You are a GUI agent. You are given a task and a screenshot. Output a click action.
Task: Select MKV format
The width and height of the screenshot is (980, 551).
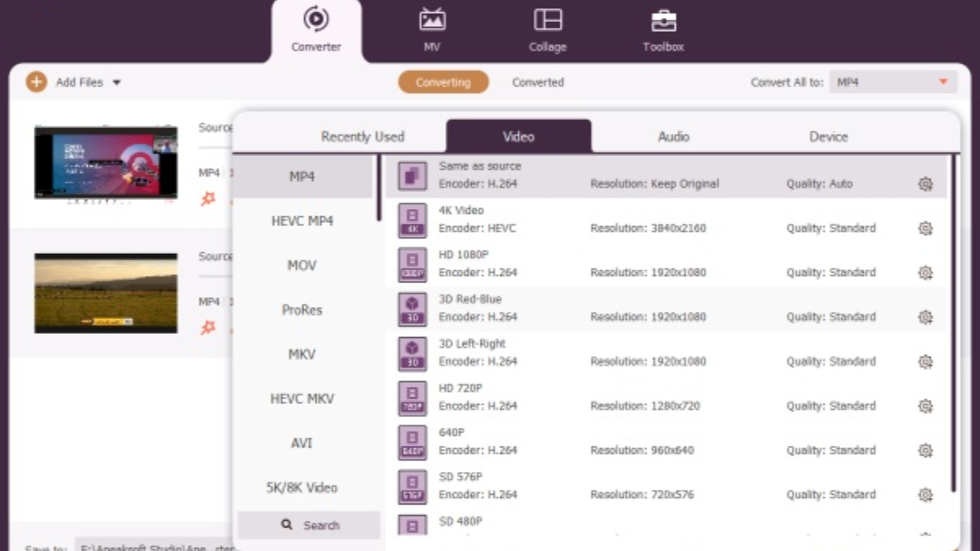(302, 354)
